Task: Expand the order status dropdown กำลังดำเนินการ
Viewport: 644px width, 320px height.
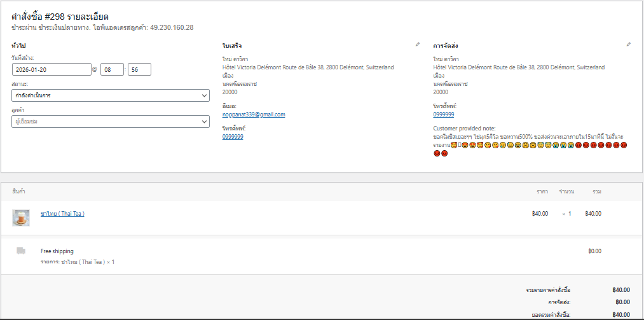Action: tap(110, 95)
